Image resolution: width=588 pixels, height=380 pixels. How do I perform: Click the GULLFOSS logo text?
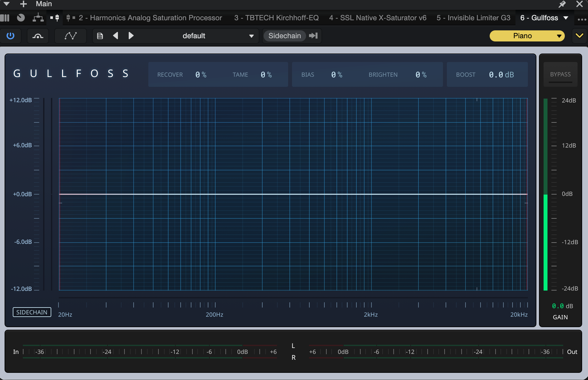71,74
